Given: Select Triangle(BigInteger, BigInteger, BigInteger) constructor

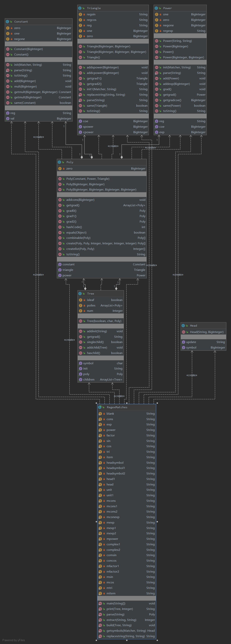Looking at the screenshot, I should pos(113,52).
